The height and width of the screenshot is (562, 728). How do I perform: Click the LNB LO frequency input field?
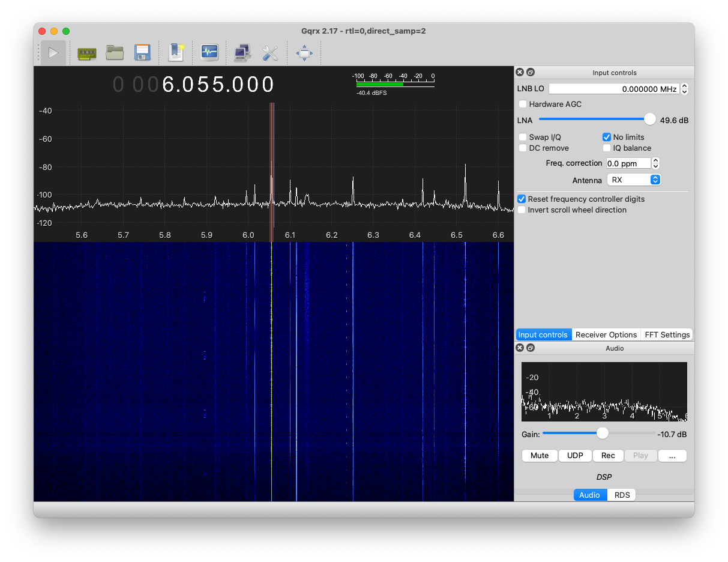click(613, 89)
